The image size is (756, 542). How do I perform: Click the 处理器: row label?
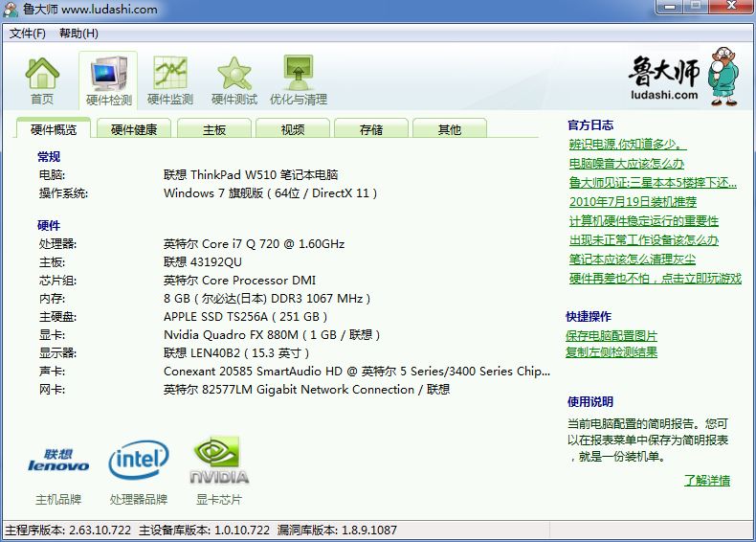coord(57,244)
